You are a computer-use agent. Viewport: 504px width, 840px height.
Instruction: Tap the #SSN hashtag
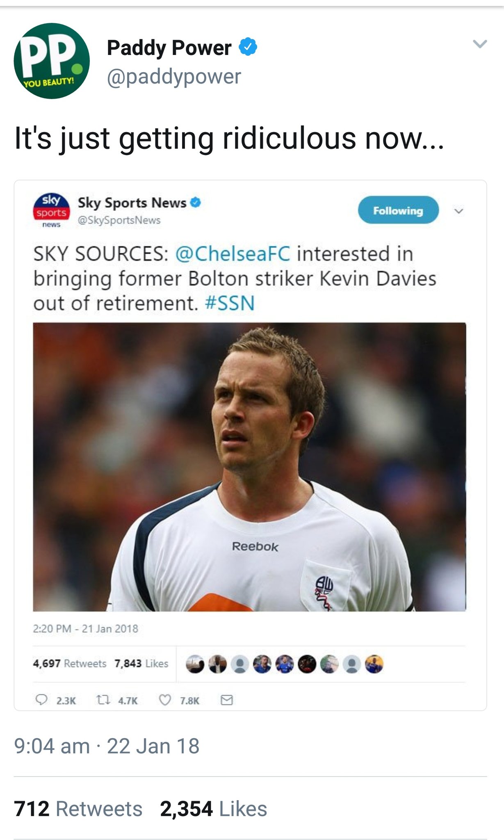pyautogui.click(x=230, y=304)
